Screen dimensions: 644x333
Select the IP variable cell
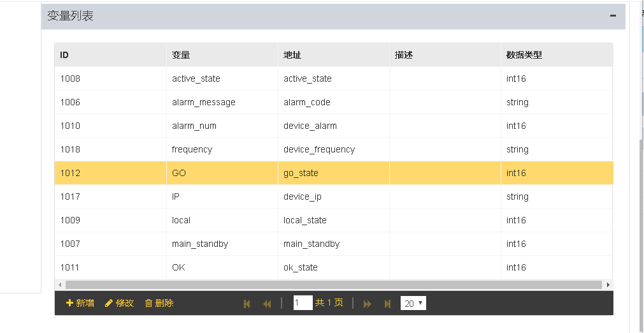pos(222,196)
